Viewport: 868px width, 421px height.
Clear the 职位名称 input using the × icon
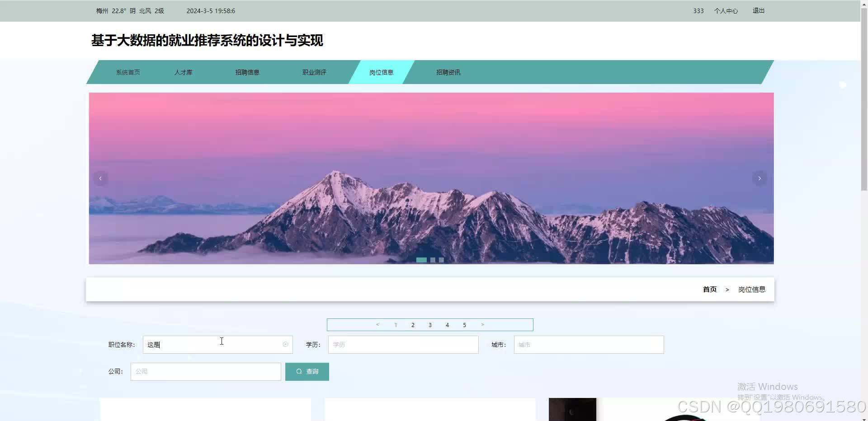coord(285,344)
